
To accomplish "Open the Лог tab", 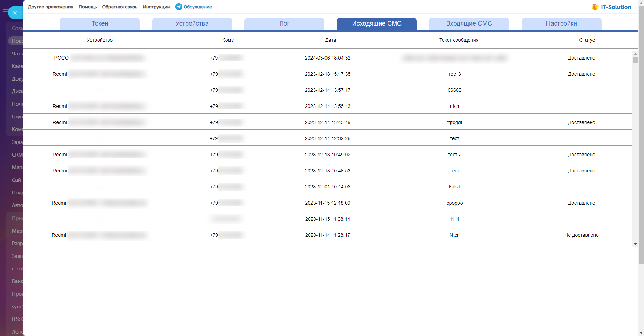I will tap(284, 23).
